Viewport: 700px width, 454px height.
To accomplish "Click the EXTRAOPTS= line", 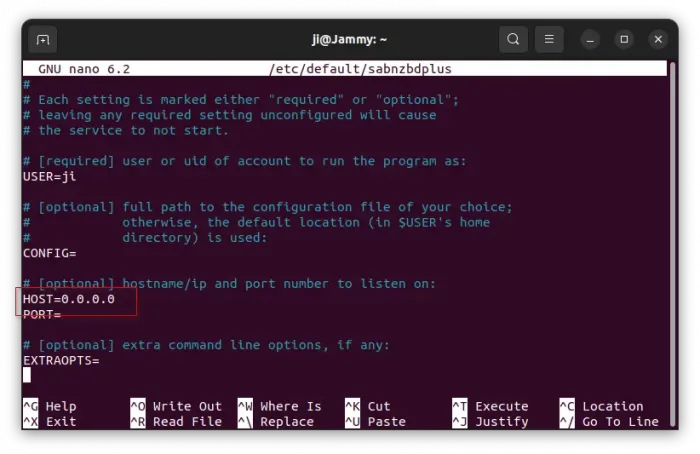I will (61, 360).
